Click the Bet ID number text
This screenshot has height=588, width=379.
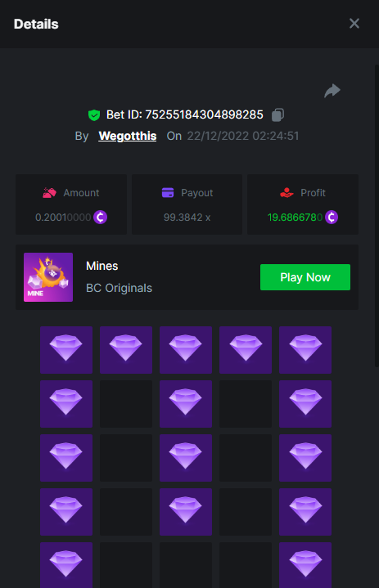(204, 114)
